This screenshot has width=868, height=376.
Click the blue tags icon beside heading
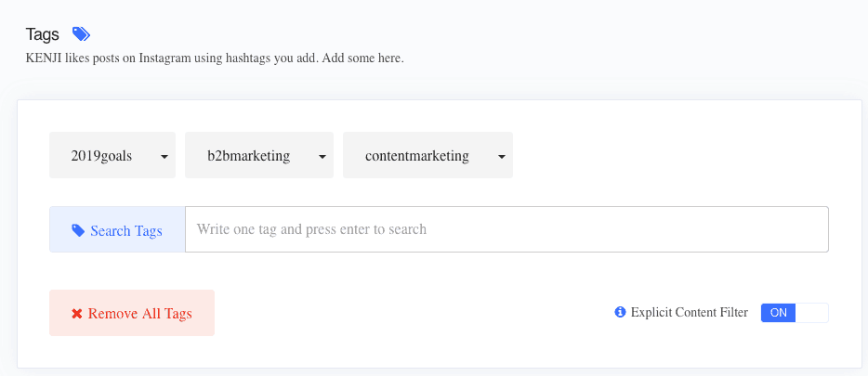pyautogui.click(x=81, y=34)
